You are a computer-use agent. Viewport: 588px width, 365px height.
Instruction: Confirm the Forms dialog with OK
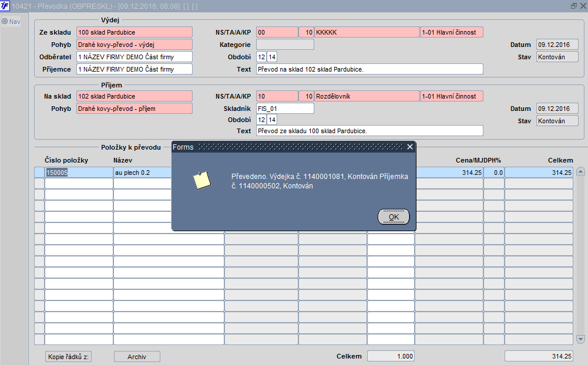[394, 217]
